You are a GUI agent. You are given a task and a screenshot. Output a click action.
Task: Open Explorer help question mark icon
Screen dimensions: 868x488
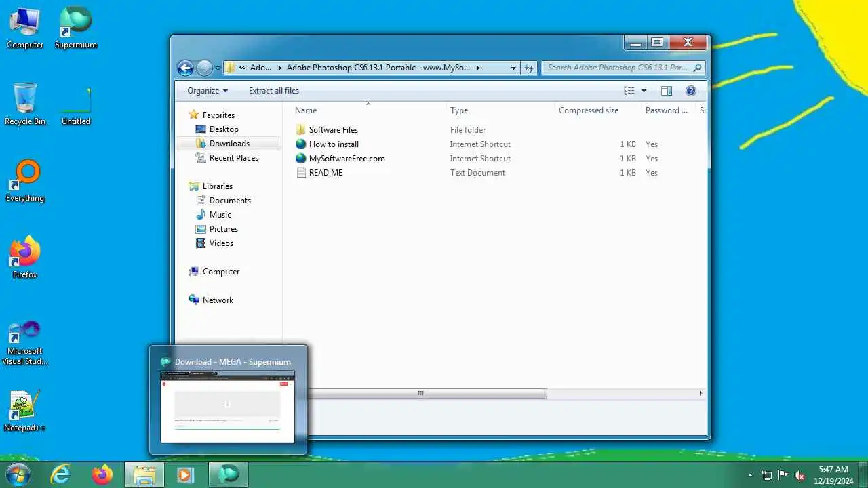click(691, 91)
